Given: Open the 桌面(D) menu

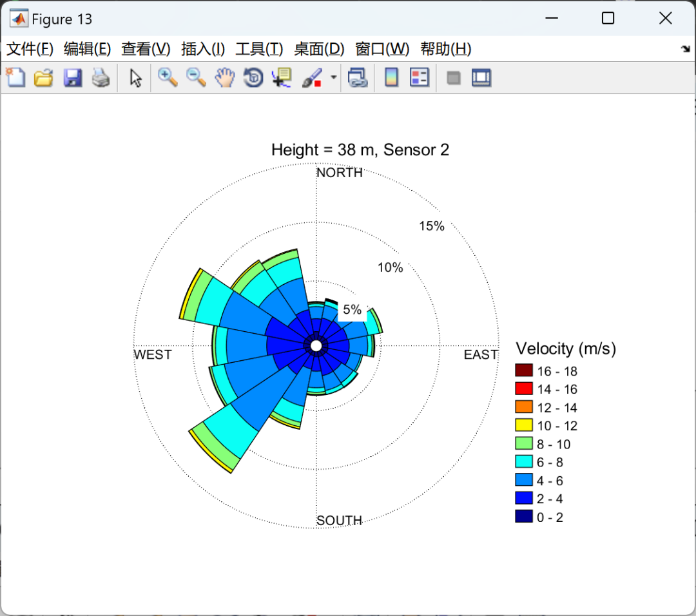Looking at the screenshot, I should point(319,49).
